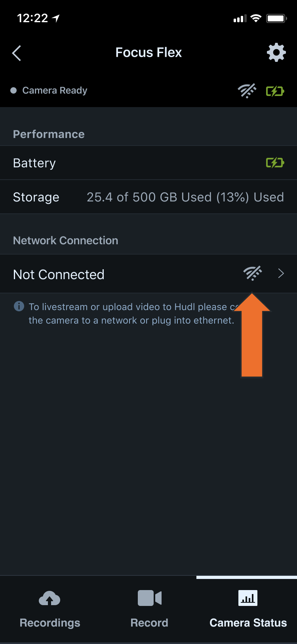
Task: Click the bar chart icon for Camera Status
Action: coord(247,598)
